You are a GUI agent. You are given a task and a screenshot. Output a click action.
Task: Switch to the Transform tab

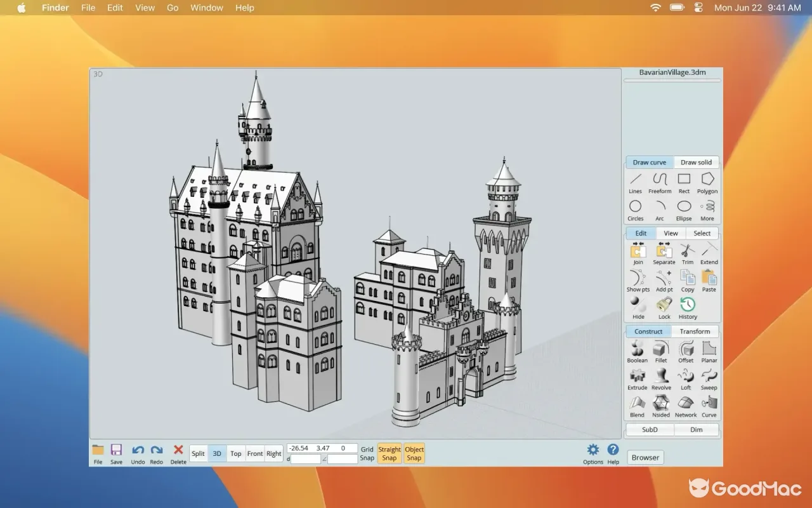pyautogui.click(x=695, y=331)
